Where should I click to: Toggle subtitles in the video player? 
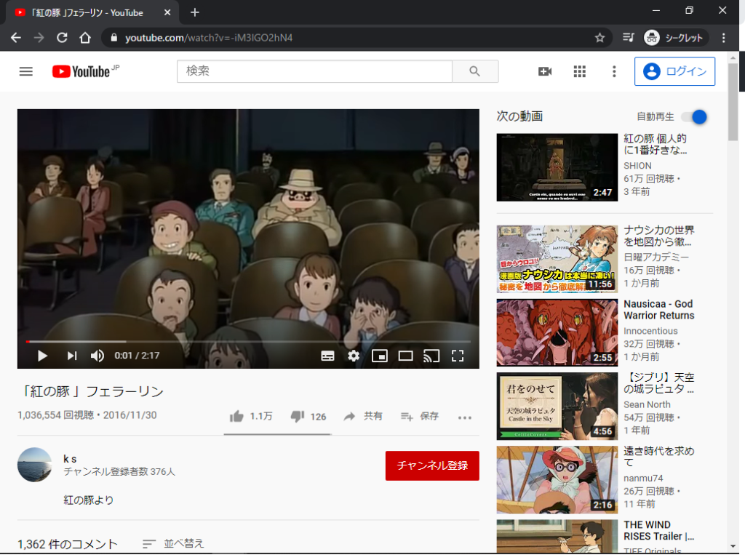point(328,356)
